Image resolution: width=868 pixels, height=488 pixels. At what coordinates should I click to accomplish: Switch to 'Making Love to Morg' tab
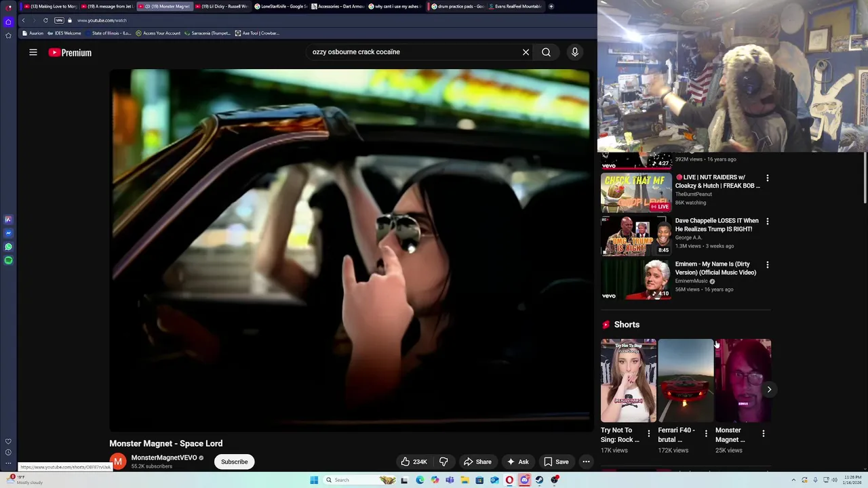click(50, 6)
